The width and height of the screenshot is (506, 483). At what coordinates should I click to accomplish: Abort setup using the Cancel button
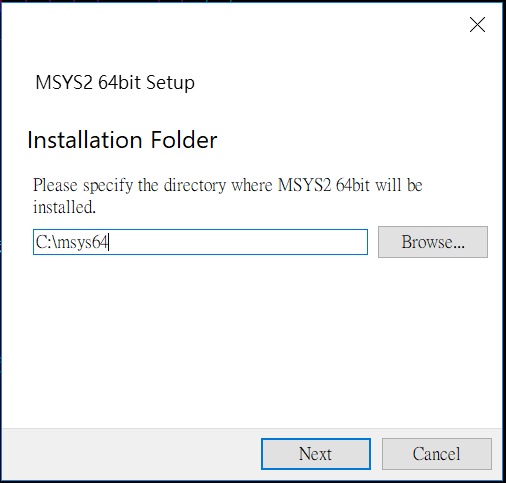point(437,454)
